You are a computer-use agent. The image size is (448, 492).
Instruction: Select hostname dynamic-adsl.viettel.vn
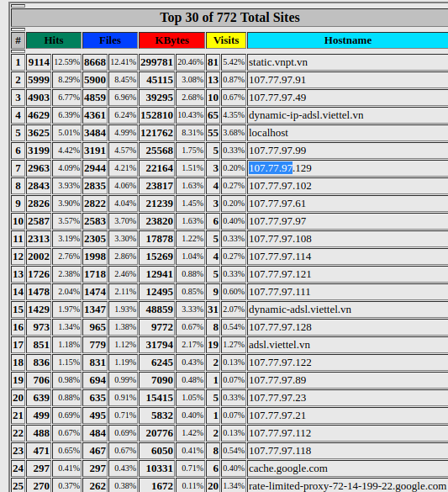tap(300, 309)
